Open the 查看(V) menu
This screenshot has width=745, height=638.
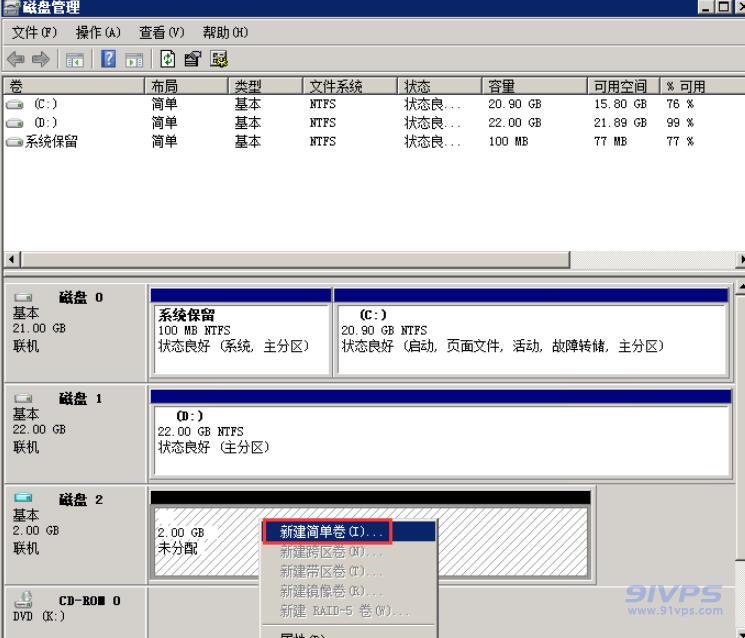(162, 32)
